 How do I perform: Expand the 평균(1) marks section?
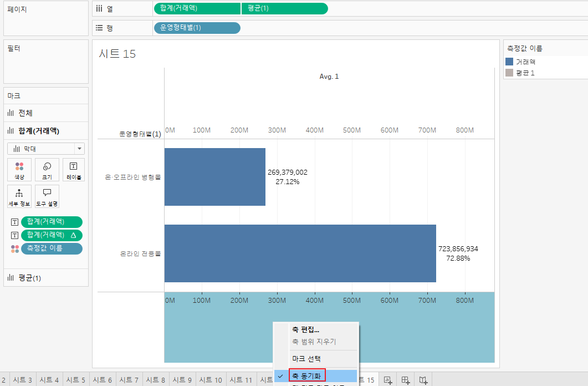click(x=46, y=278)
